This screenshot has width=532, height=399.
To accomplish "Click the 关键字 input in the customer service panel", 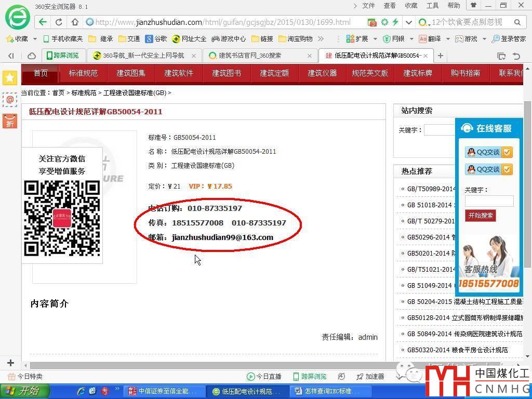I will pos(489,202).
